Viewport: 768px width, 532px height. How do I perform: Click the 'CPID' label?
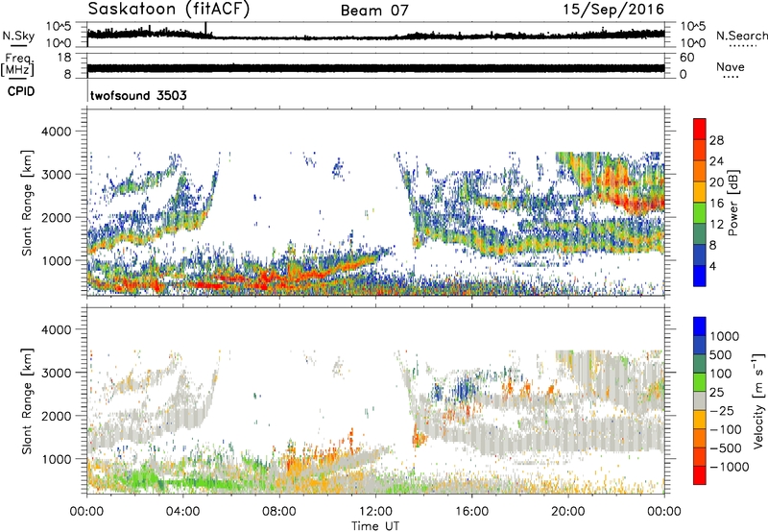(x=21, y=91)
